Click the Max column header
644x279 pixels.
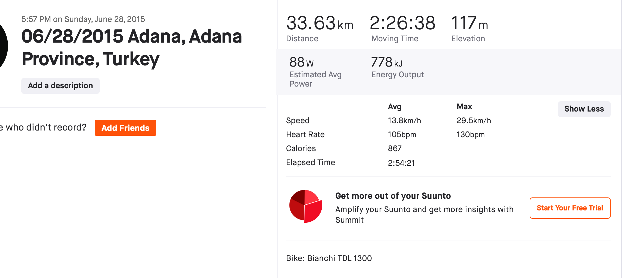464,107
